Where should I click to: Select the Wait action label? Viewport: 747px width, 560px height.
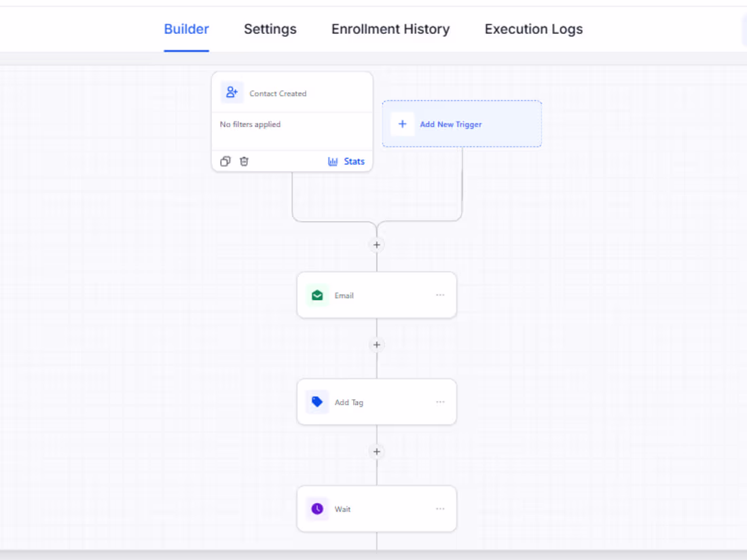[x=342, y=509]
